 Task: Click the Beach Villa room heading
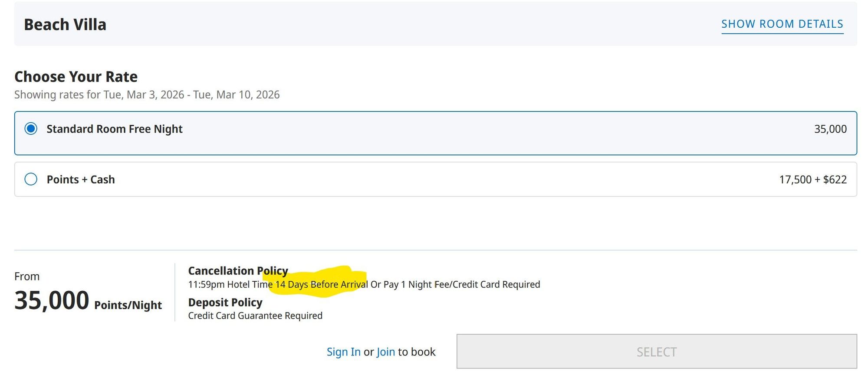click(x=65, y=24)
